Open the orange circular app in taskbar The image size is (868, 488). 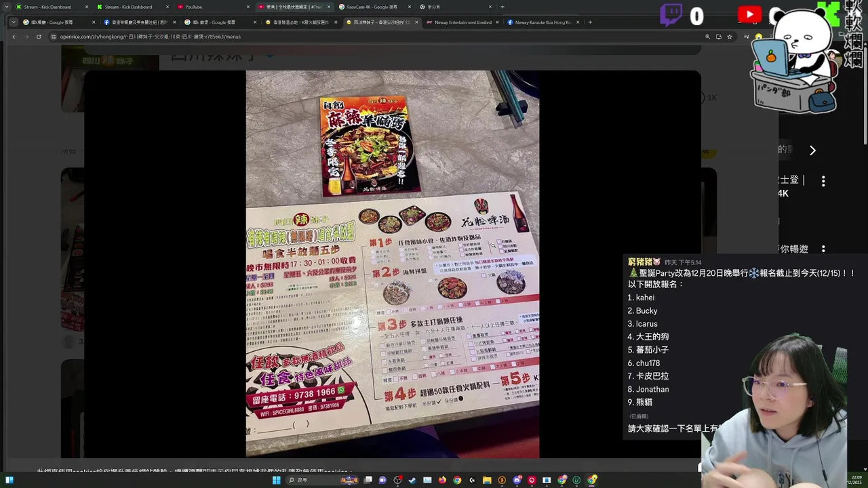coord(502,480)
